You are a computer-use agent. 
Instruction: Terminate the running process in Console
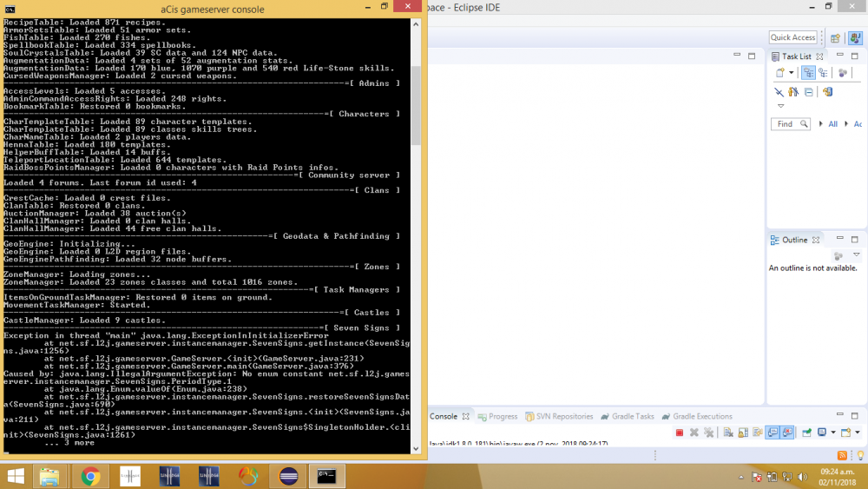(681, 432)
